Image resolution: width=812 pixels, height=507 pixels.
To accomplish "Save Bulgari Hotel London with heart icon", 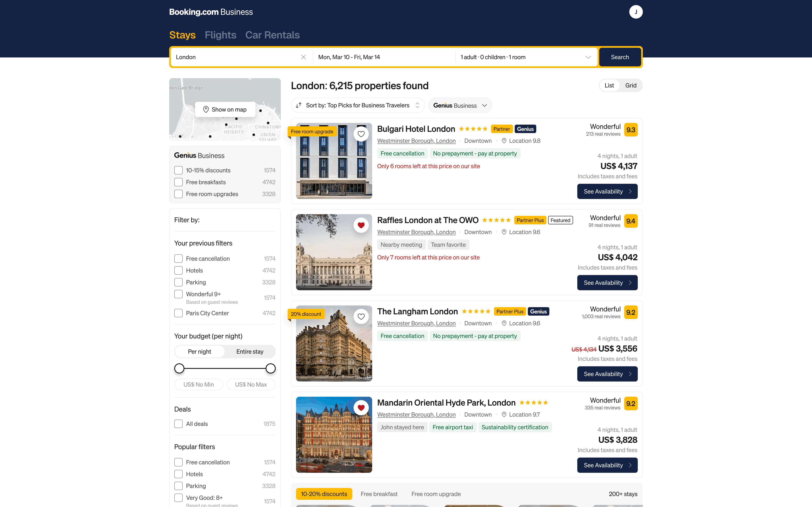I will [x=361, y=134].
